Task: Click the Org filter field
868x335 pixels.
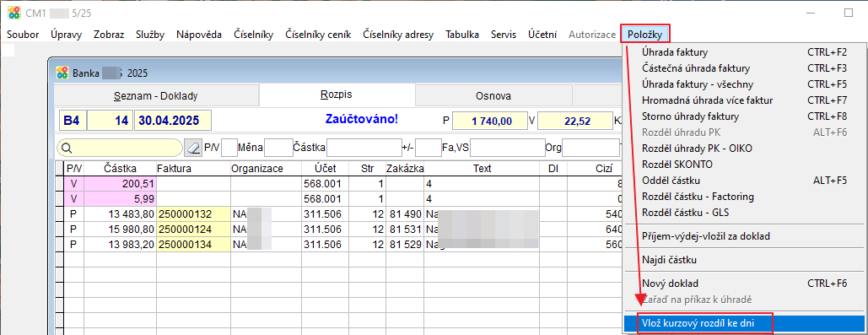Action: [x=590, y=148]
